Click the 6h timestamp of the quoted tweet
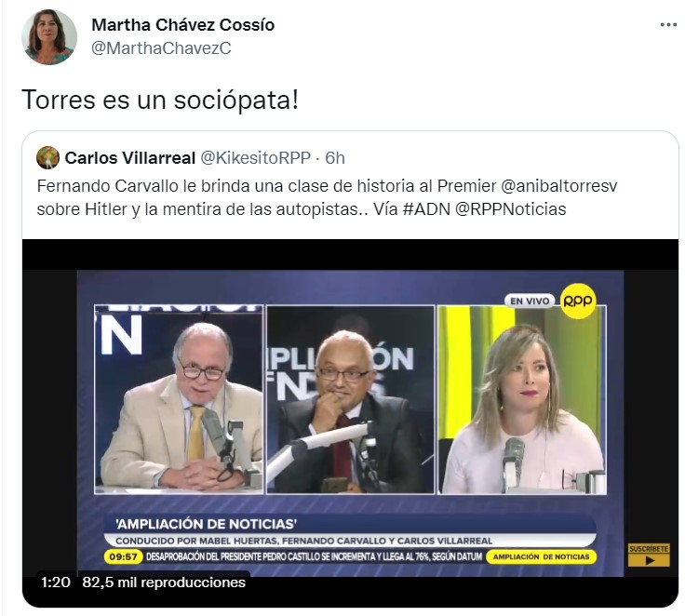 pyautogui.click(x=335, y=158)
